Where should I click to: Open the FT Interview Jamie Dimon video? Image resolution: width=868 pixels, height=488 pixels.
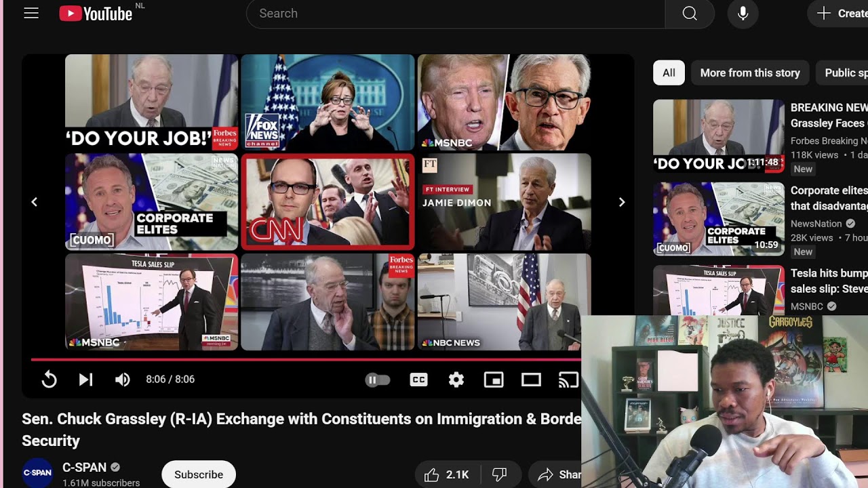point(504,202)
